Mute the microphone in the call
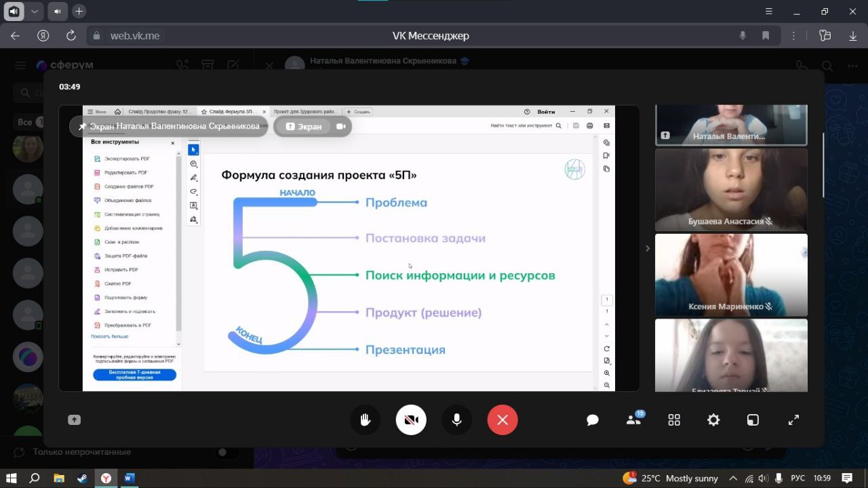This screenshot has height=488, width=868. click(x=456, y=420)
